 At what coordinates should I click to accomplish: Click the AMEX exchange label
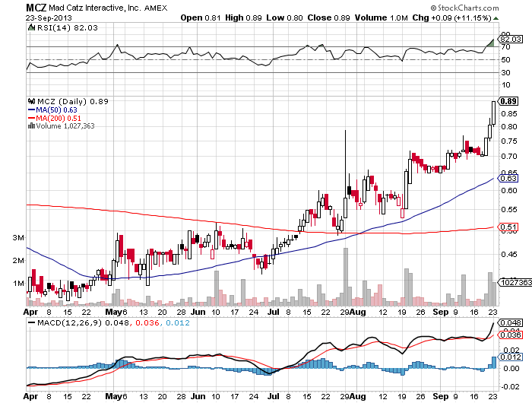(156, 8)
